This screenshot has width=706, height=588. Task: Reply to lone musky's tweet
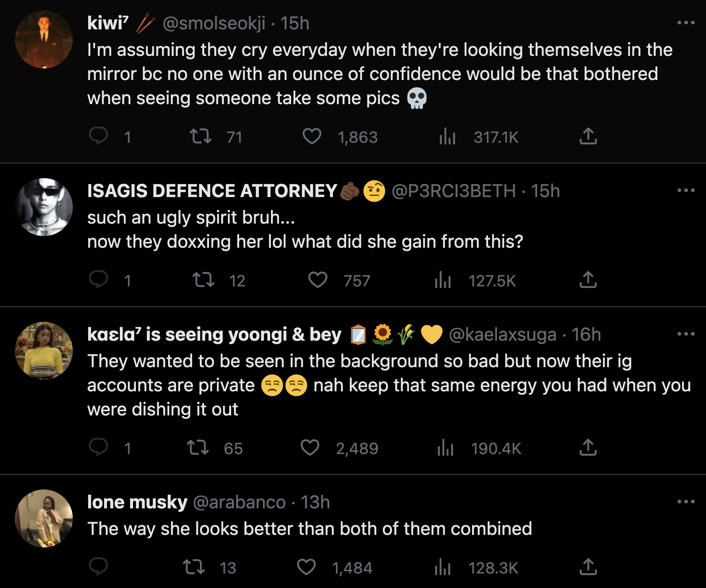click(99, 566)
